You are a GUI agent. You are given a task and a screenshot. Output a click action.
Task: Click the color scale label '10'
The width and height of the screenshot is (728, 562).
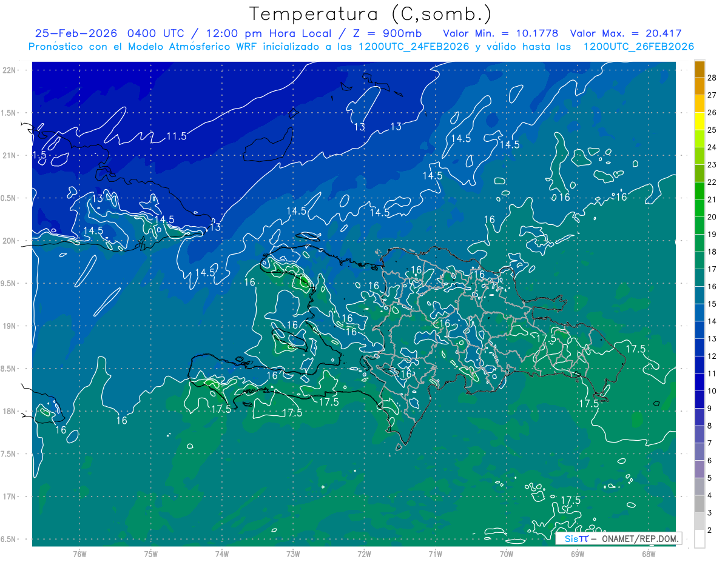pyautogui.click(x=712, y=391)
